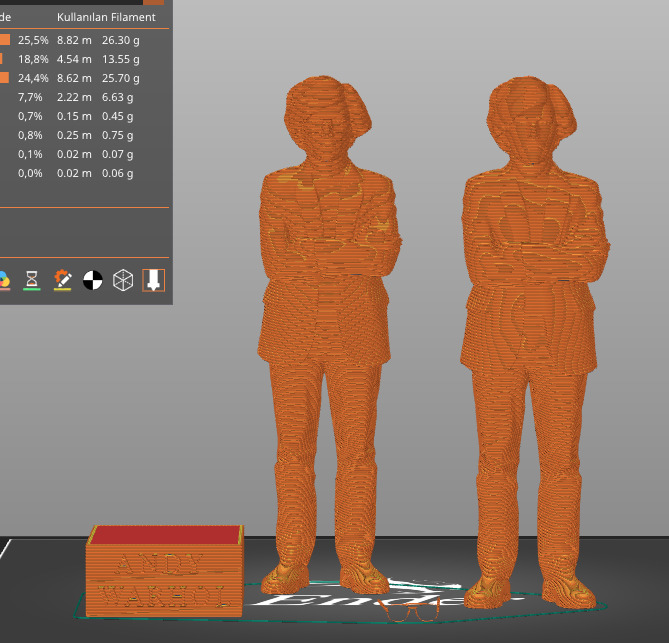Click the Kullanılan Filament column header

click(x=106, y=17)
